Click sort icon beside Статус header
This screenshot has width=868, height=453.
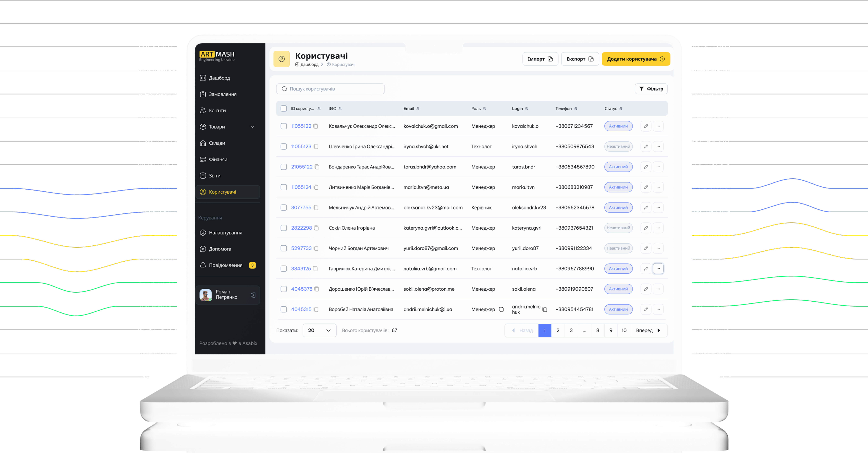pyautogui.click(x=621, y=109)
